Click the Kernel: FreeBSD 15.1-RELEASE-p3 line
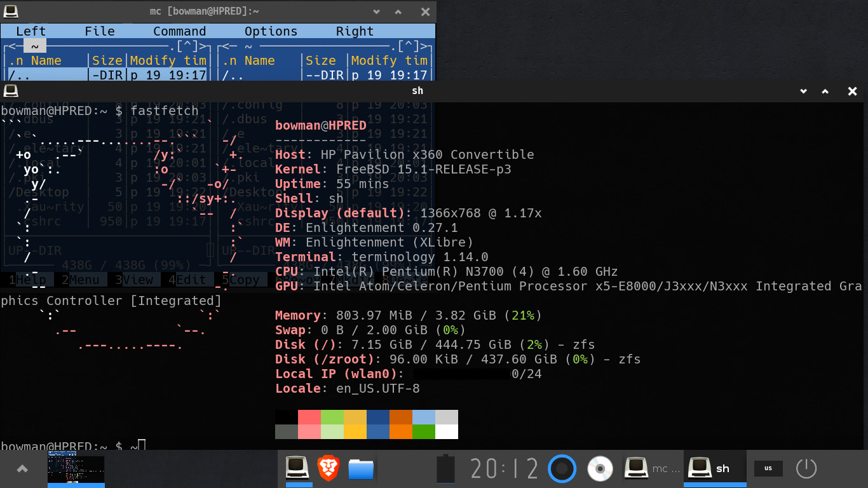The width and height of the screenshot is (868, 488). [393, 169]
